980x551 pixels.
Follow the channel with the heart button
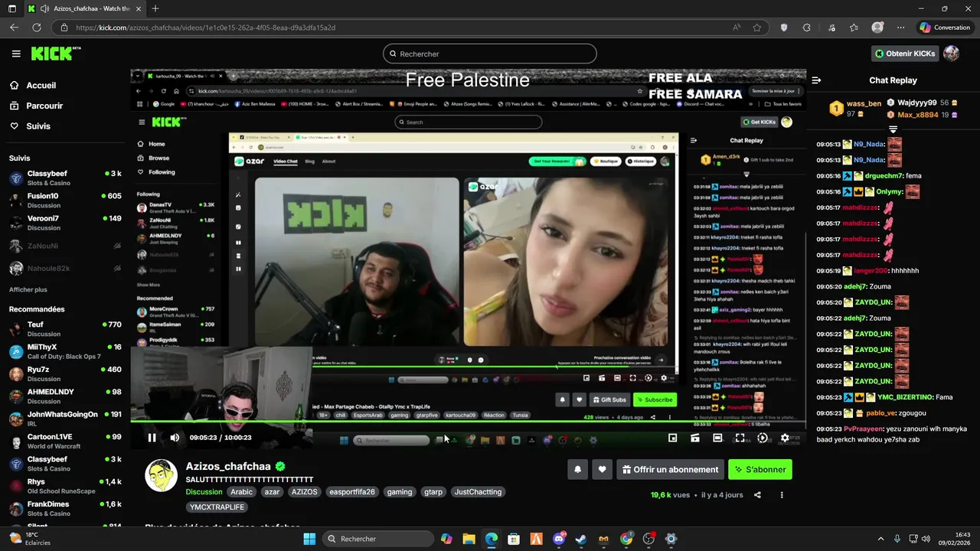(603, 469)
